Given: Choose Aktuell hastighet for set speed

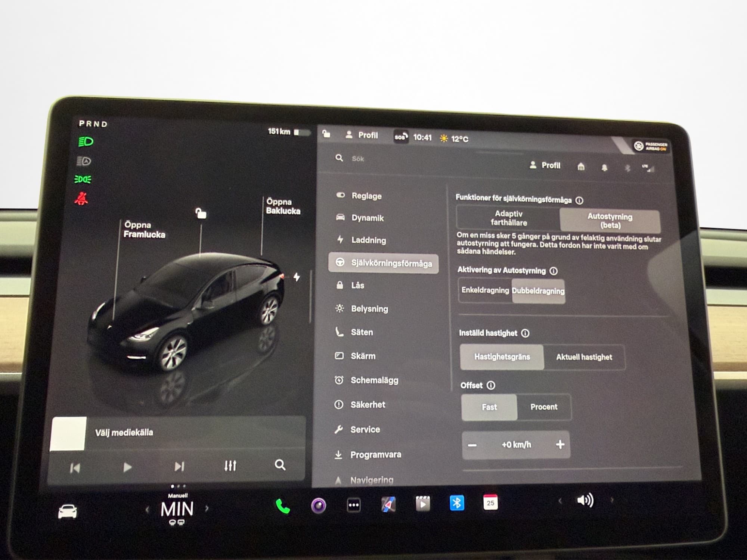Looking at the screenshot, I should tap(584, 357).
